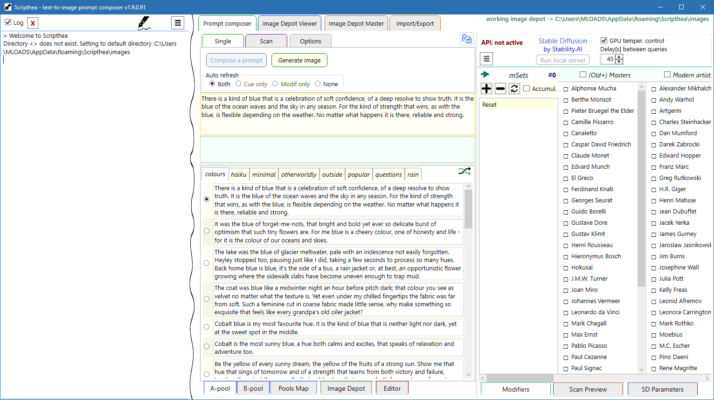Open the API panel hamburger menu
The image size is (714, 400).
coord(486,59)
